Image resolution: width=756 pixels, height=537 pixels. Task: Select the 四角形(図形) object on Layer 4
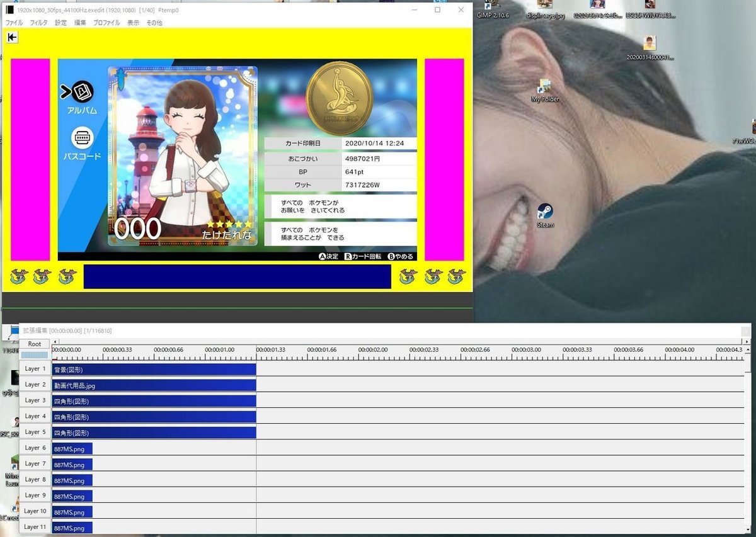pos(154,416)
